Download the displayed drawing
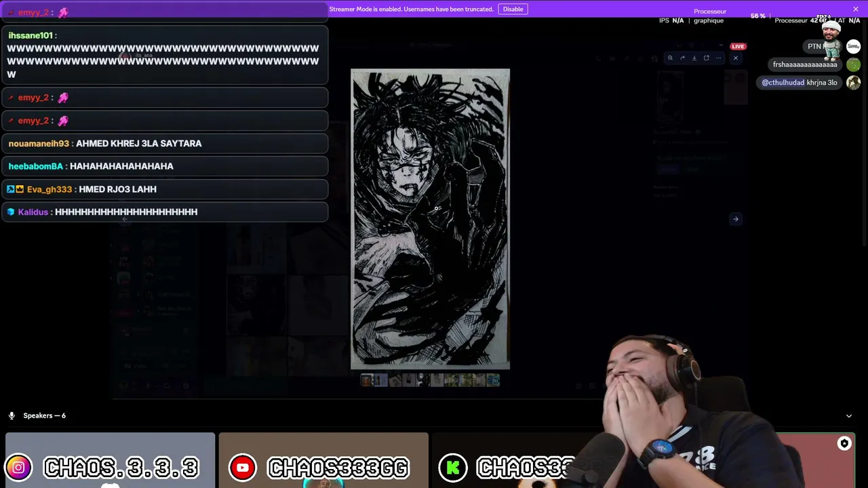This screenshot has width=868, height=488. coord(694,58)
